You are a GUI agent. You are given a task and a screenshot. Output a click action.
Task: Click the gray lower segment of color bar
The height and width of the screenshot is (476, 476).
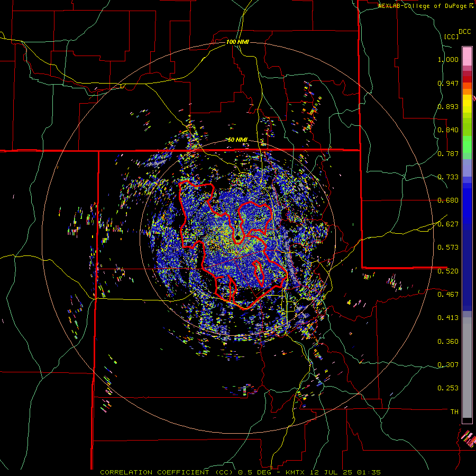pos(467,368)
